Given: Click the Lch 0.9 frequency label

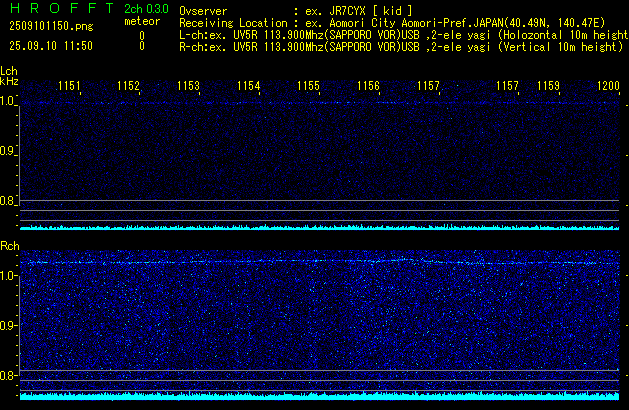Looking at the screenshot, I should pyautogui.click(x=7, y=151).
